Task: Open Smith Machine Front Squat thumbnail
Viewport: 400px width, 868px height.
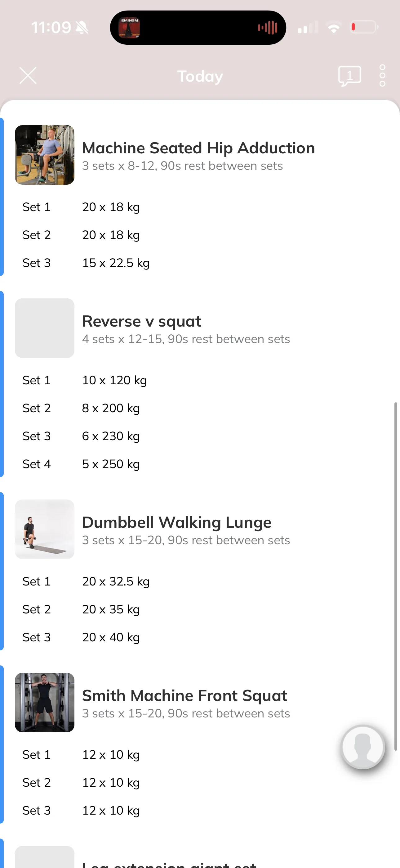Action: pyautogui.click(x=44, y=703)
